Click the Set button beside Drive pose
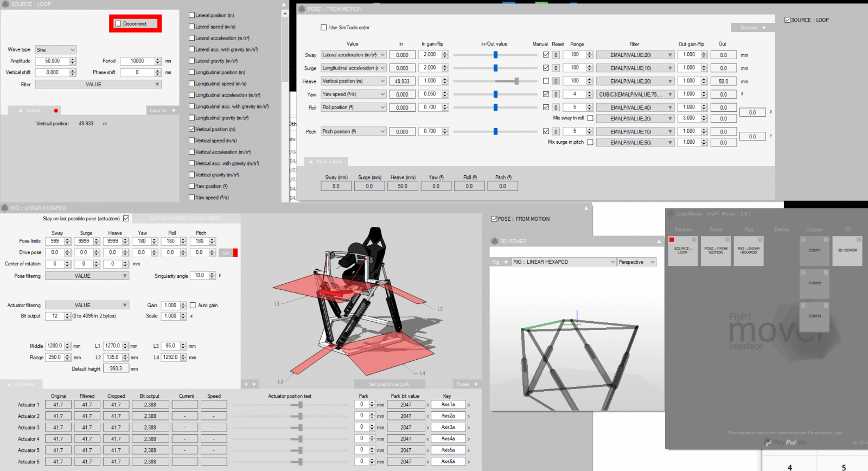This screenshot has height=471, width=868. tap(226, 253)
